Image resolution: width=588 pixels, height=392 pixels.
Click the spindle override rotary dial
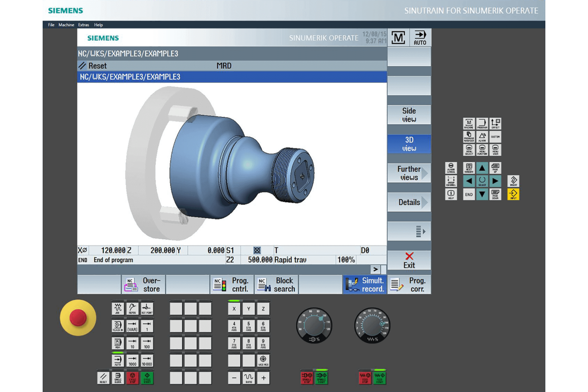314,324
